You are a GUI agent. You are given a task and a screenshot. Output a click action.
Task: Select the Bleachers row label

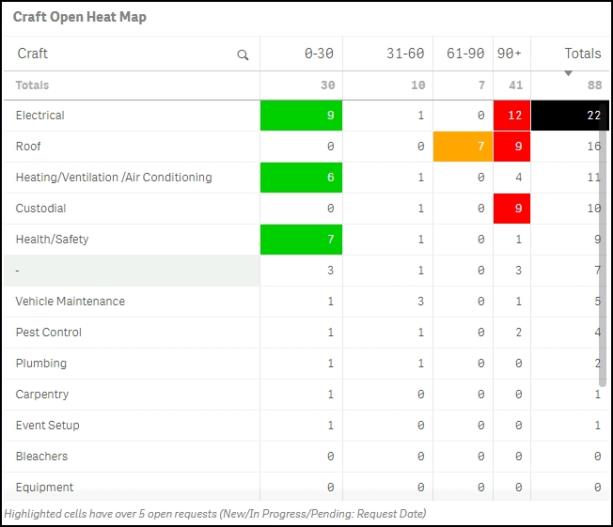[41, 456]
